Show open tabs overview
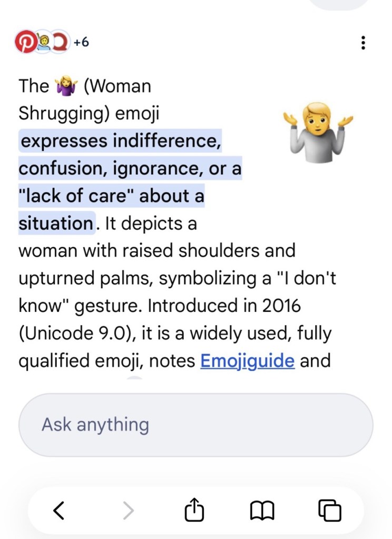This screenshot has height=539, width=392. point(330,510)
